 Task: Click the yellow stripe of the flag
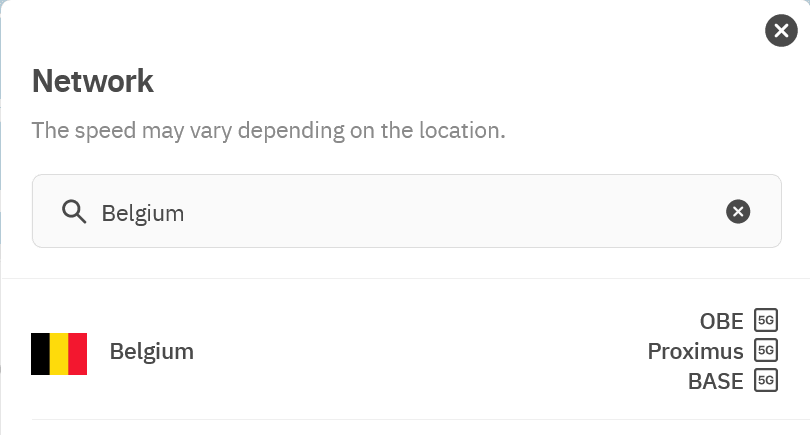pyautogui.click(x=59, y=353)
